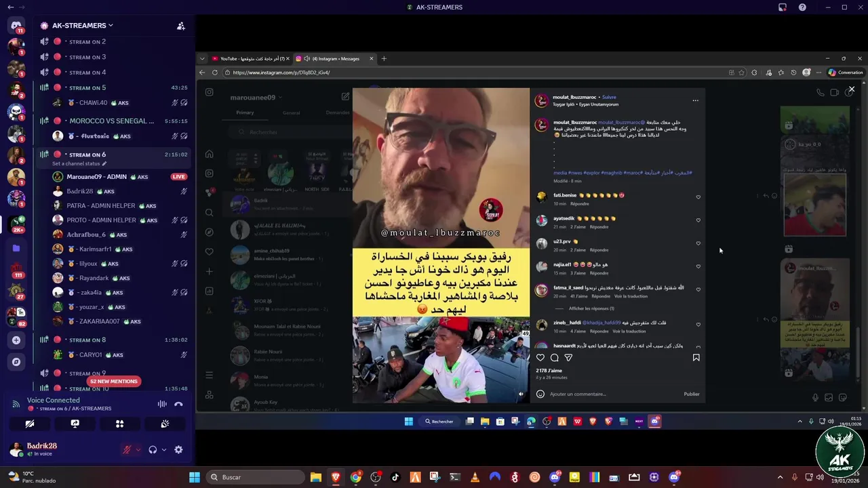
Task: Like fati.benise's comment
Action: [698, 197]
